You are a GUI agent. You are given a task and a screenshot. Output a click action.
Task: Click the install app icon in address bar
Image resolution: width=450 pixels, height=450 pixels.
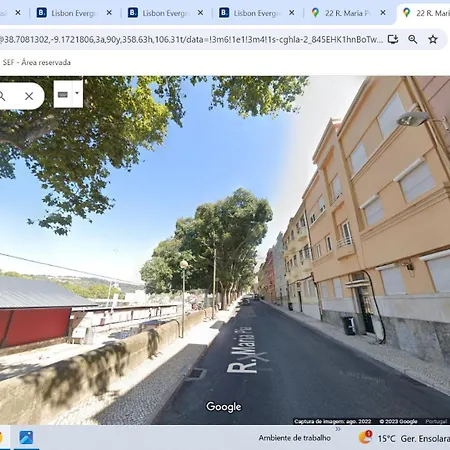(393, 39)
